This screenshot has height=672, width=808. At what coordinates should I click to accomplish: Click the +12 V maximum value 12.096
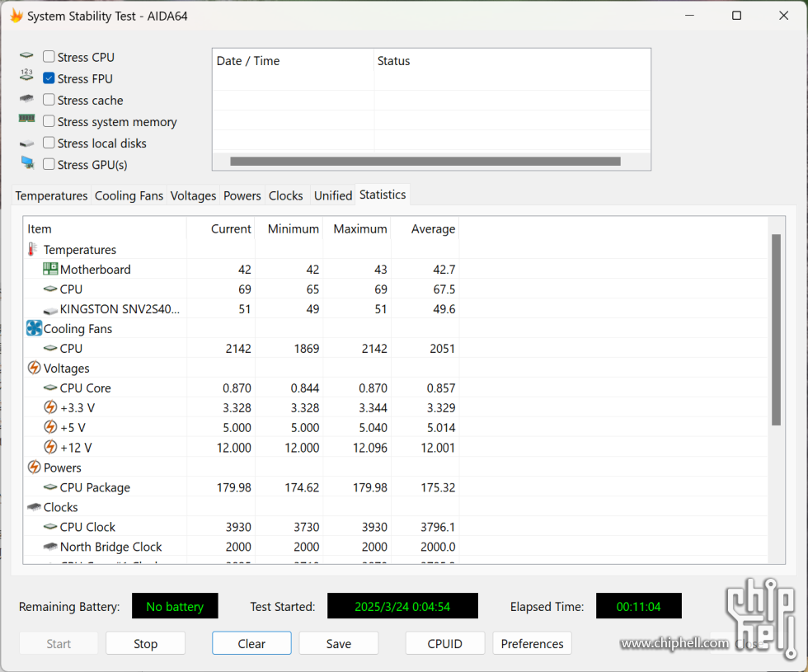click(370, 448)
